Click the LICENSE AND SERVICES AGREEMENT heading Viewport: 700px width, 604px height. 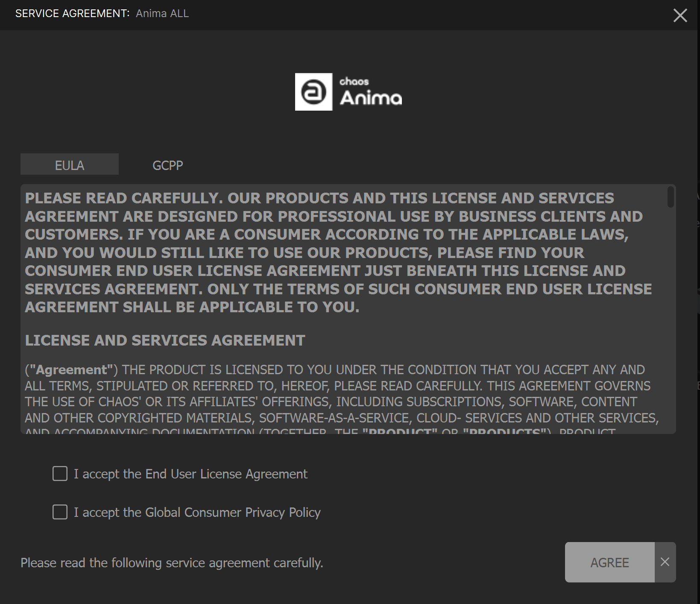(x=165, y=340)
